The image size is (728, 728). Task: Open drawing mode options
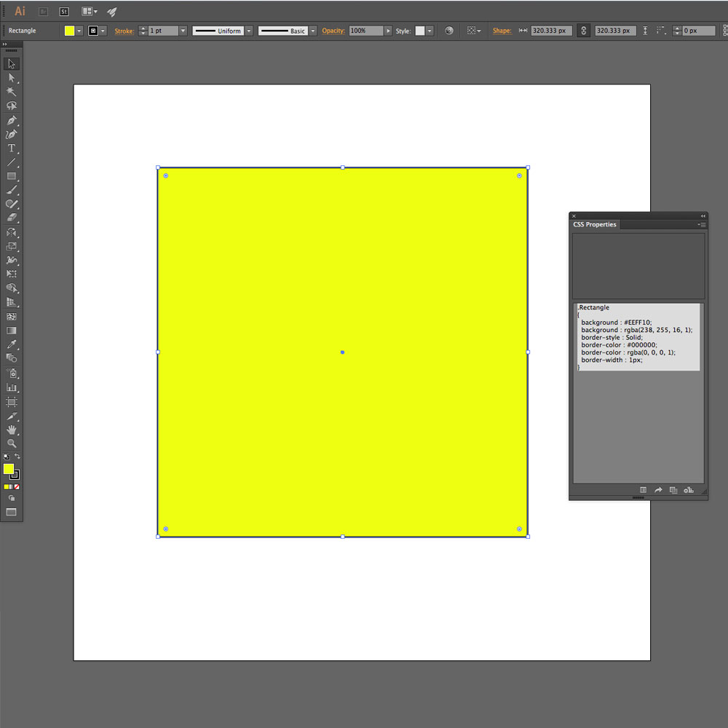click(12, 498)
